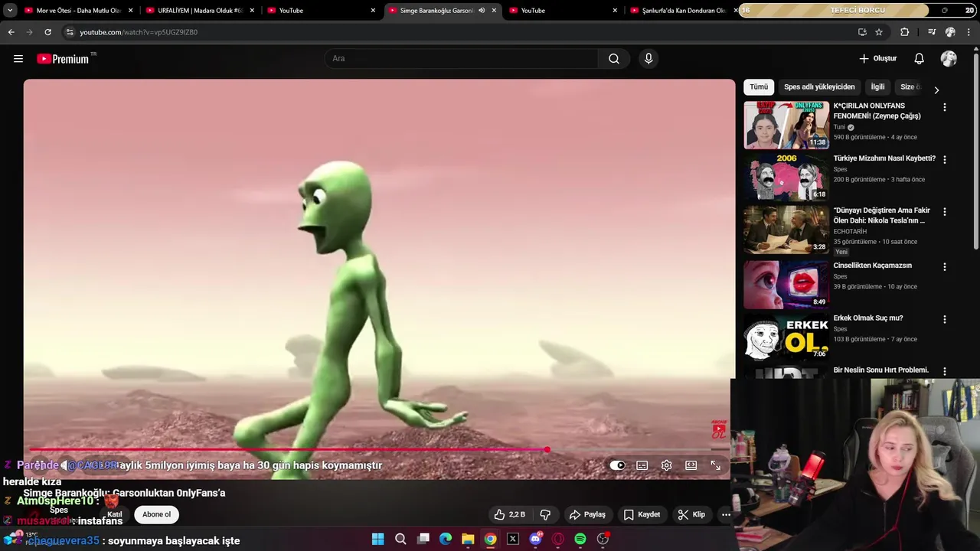Open Chrome media controls icon
The image size is (980, 551).
[x=932, y=32]
